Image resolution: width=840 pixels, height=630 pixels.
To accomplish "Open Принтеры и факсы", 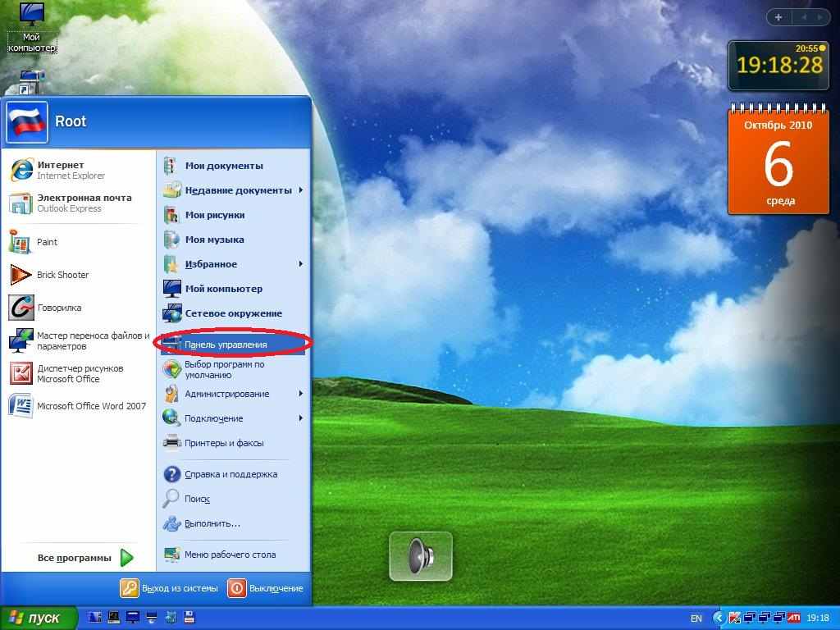I will click(234, 443).
